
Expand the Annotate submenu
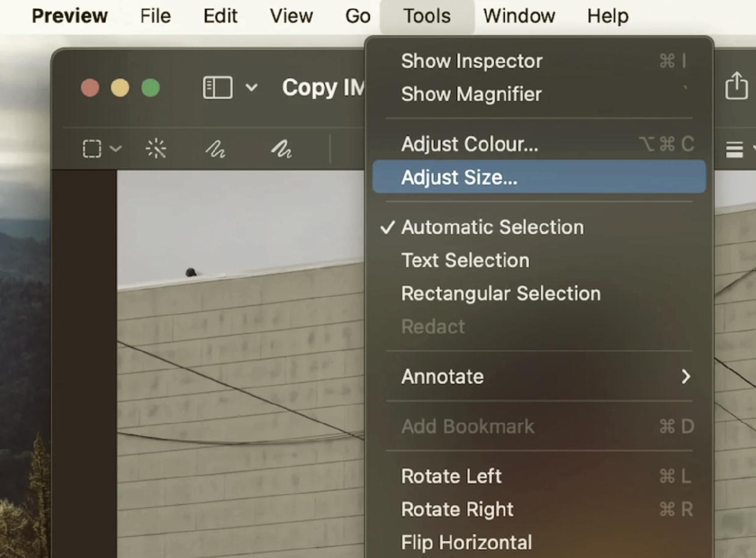(443, 377)
